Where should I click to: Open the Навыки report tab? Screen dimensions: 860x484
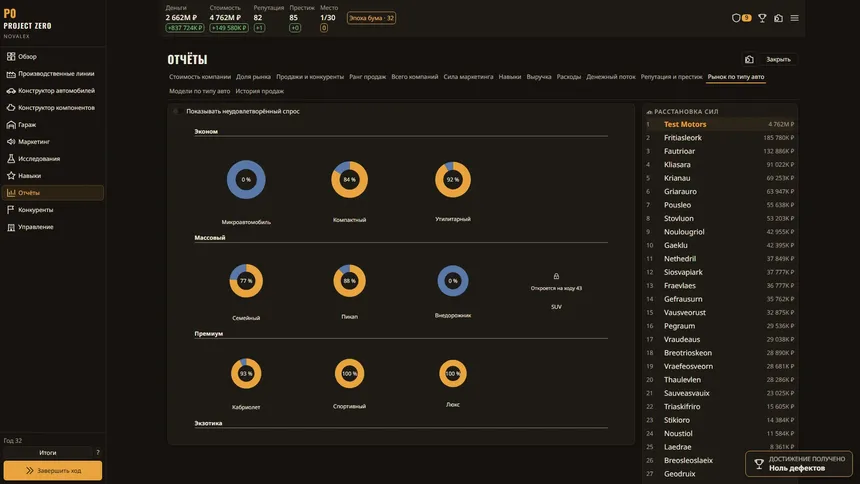pyautogui.click(x=510, y=77)
